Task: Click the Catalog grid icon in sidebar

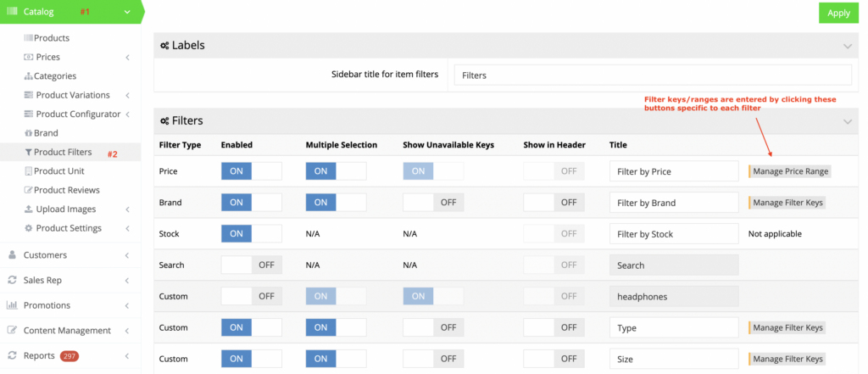Action: click(13, 12)
